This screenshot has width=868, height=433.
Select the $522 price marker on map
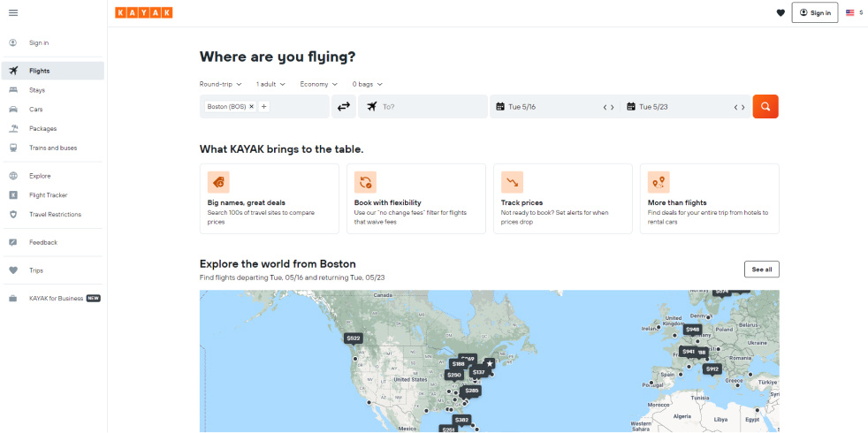[354, 338]
